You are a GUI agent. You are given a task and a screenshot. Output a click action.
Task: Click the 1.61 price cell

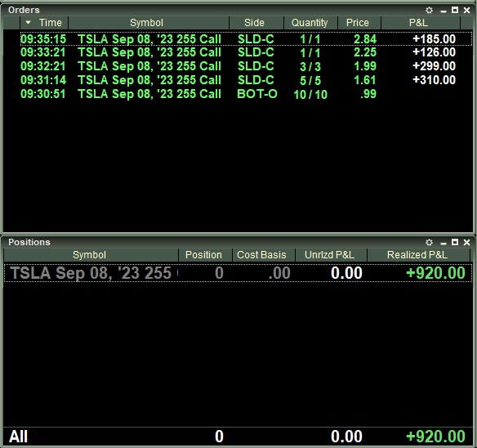point(365,80)
